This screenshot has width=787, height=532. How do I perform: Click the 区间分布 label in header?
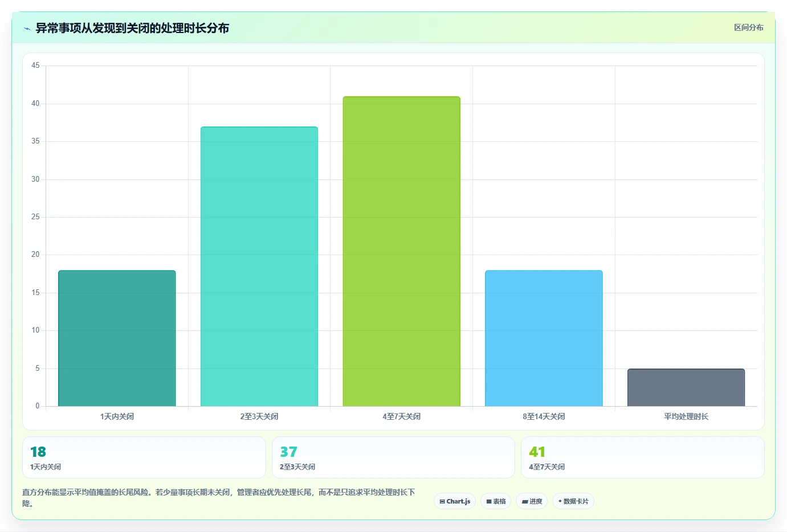click(748, 27)
